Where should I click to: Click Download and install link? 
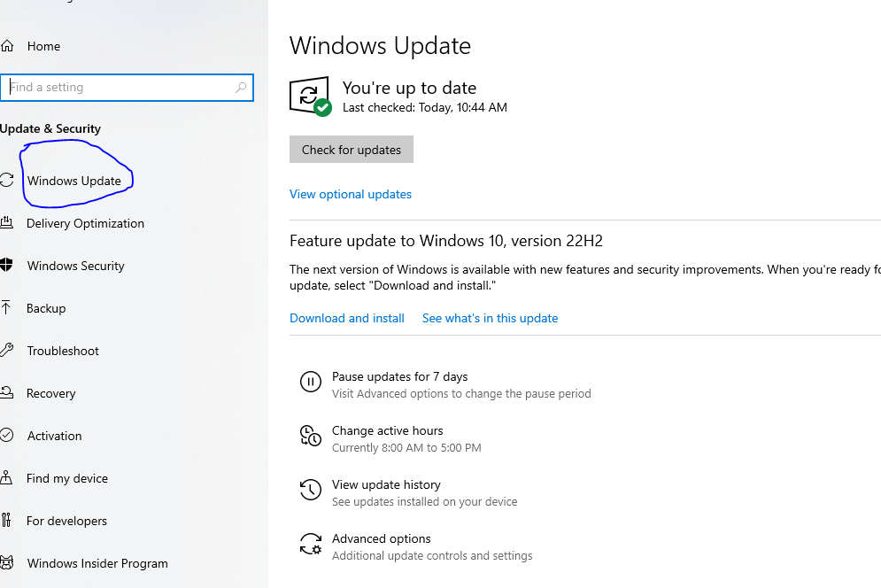point(347,318)
